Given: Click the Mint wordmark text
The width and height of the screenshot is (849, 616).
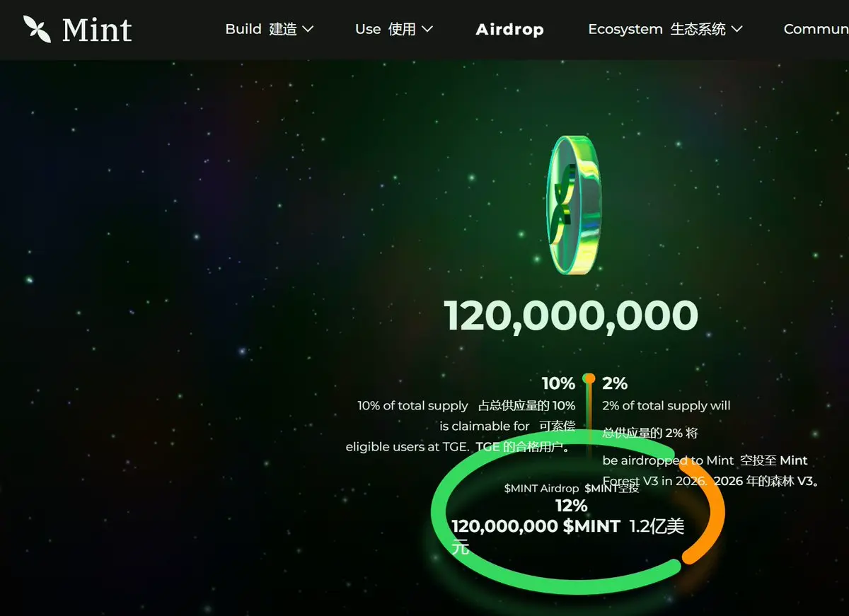Looking at the screenshot, I should pos(97,30).
